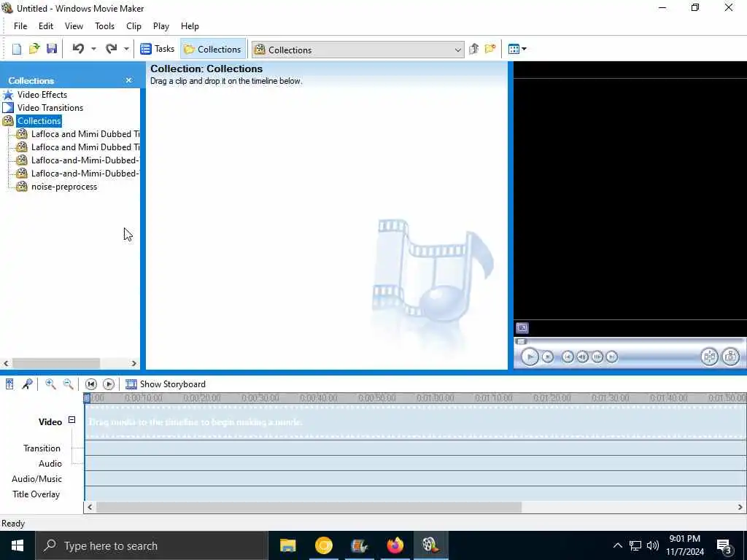
Task: Create a new project with the toolbar icon
Action: pyautogui.click(x=17, y=49)
